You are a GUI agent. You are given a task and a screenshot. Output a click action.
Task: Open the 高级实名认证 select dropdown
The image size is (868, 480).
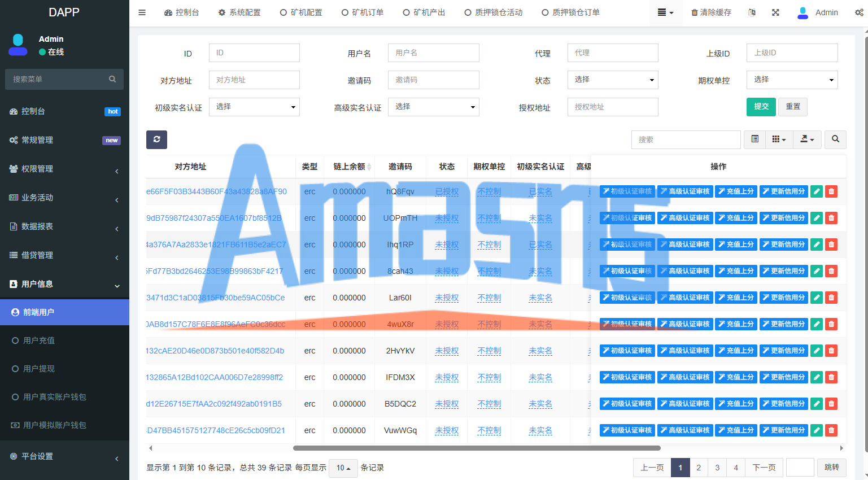pos(434,107)
